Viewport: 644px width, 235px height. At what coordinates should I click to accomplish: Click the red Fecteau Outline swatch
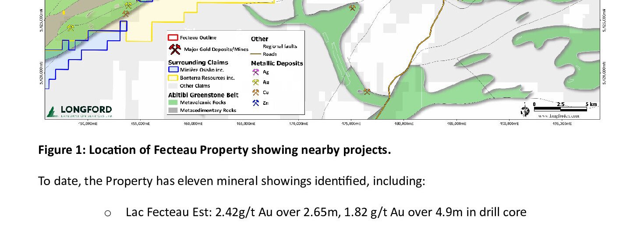click(x=173, y=38)
